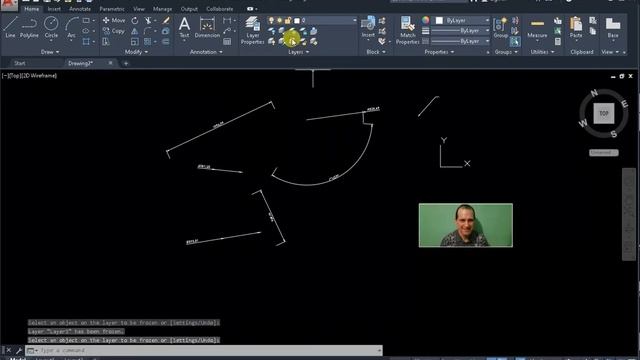This screenshot has height=360, width=640.
Task: Click the Table icon in Annotation panel
Action: pos(227,42)
